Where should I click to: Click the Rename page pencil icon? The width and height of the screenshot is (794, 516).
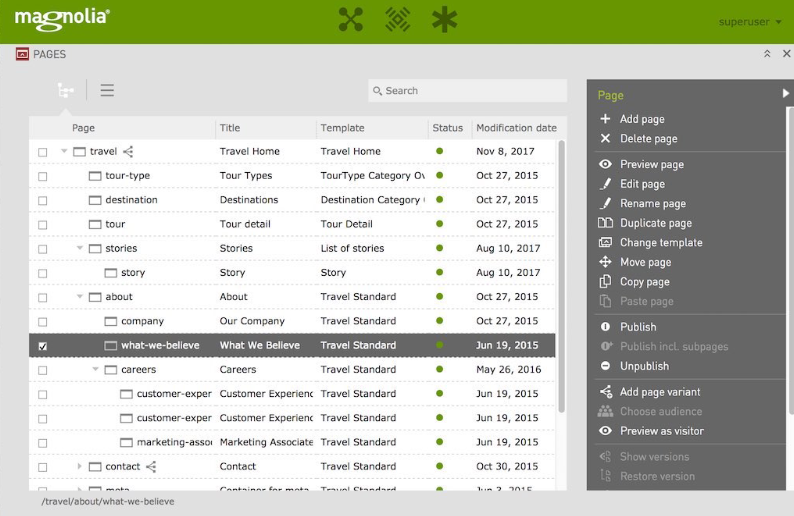(x=605, y=203)
